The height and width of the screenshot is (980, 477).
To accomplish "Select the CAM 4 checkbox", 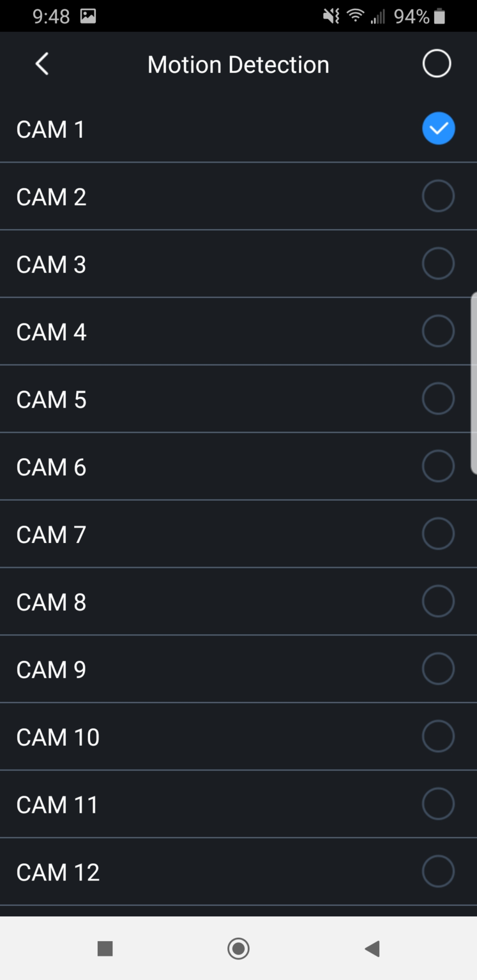I will pyautogui.click(x=438, y=331).
